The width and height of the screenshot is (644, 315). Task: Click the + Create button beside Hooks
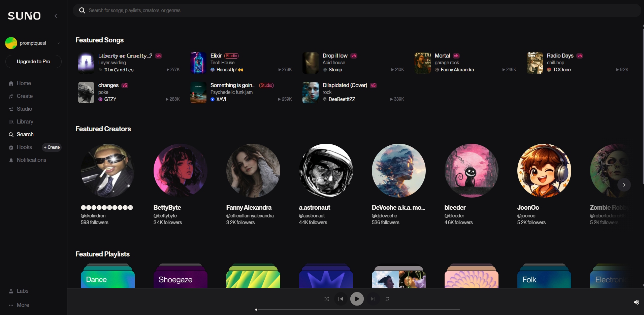(x=52, y=147)
